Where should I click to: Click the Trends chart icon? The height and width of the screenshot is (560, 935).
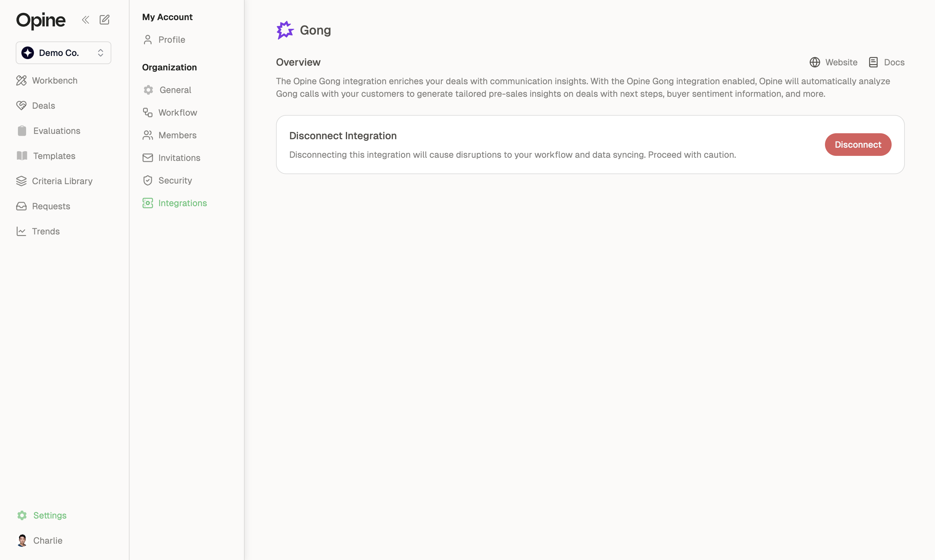coord(21,231)
